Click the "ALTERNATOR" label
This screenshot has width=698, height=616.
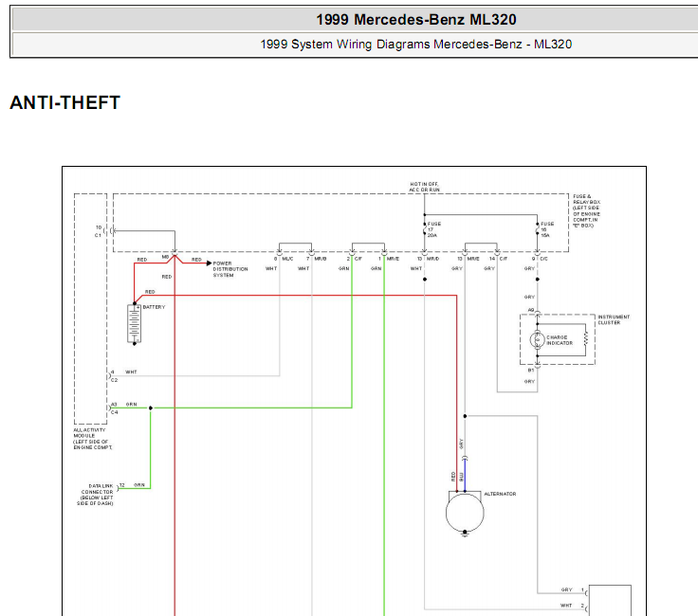coord(500,494)
